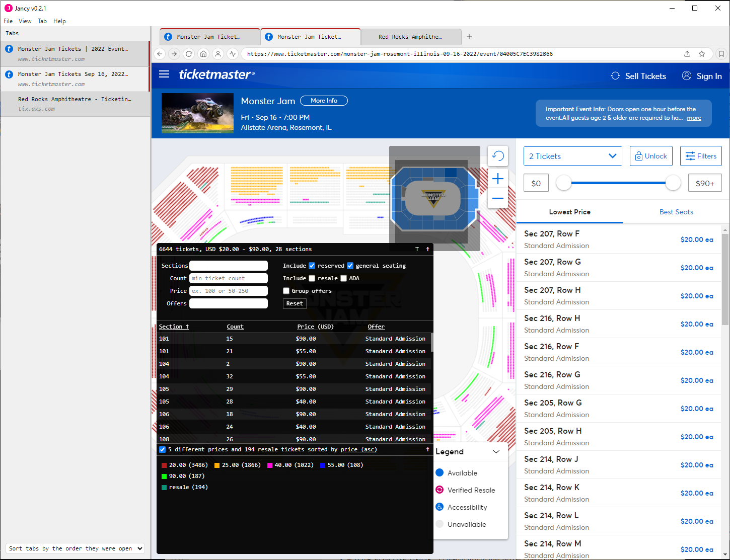Open a new tab with plus icon
The image size is (730, 560).
469,37
